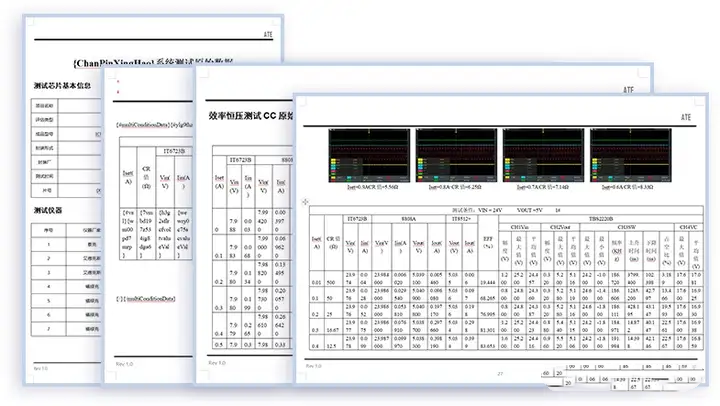Select the 测试芯片基本信息 section heading
720x406 pixels.
(x=62, y=86)
